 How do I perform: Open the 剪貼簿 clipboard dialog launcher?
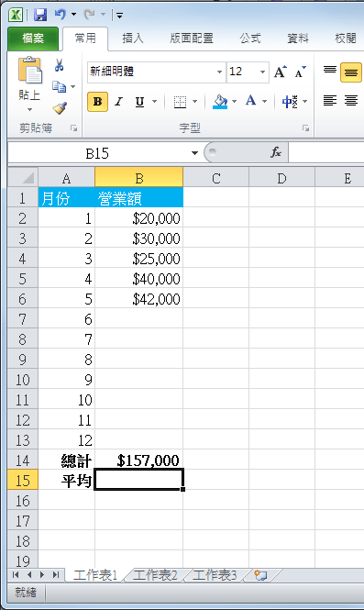pyautogui.click(x=73, y=128)
